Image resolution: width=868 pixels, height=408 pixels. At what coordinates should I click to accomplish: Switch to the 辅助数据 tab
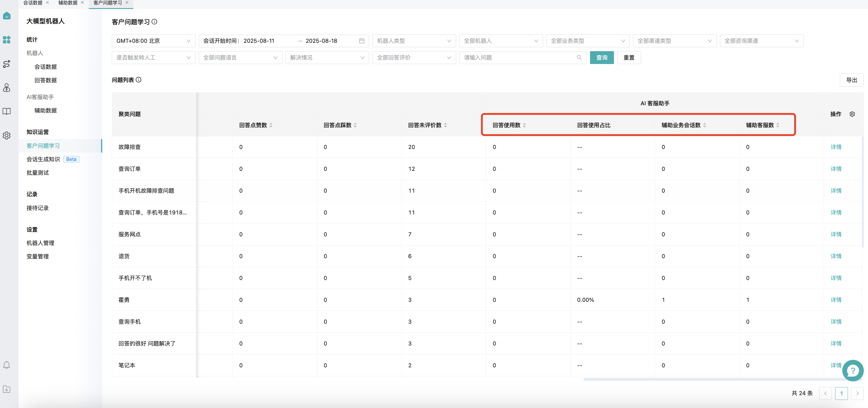coord(68,3)
